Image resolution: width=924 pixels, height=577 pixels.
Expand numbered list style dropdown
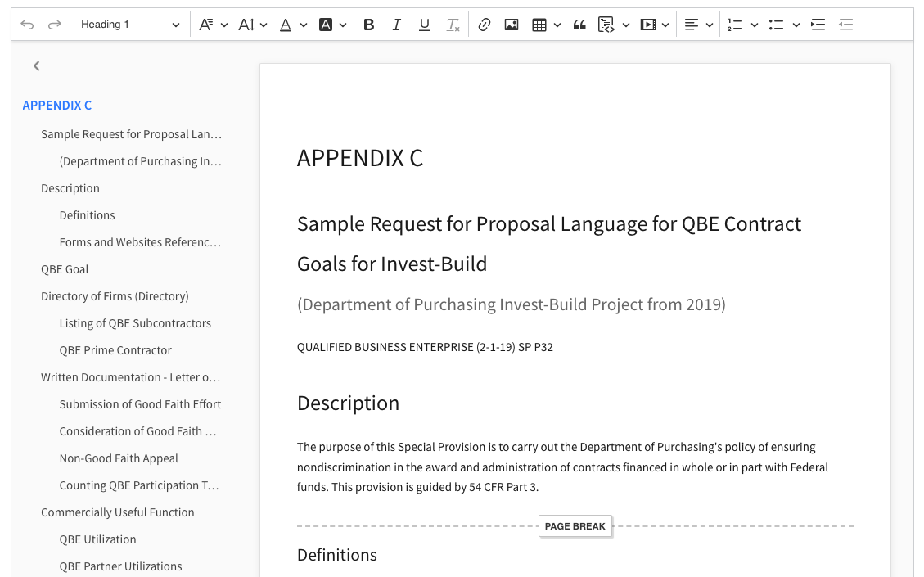click(x=755, y=25)
